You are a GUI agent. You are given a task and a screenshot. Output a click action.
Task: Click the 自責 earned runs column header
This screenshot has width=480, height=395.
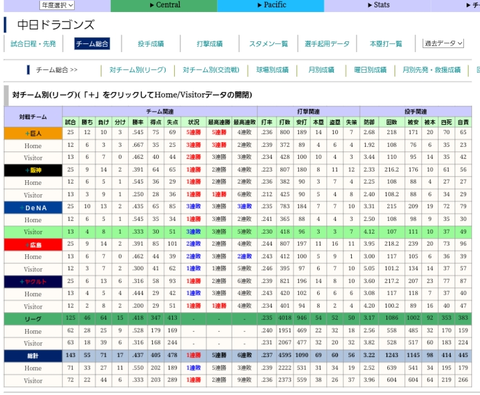pyautogui.click(x=463, y=122)
